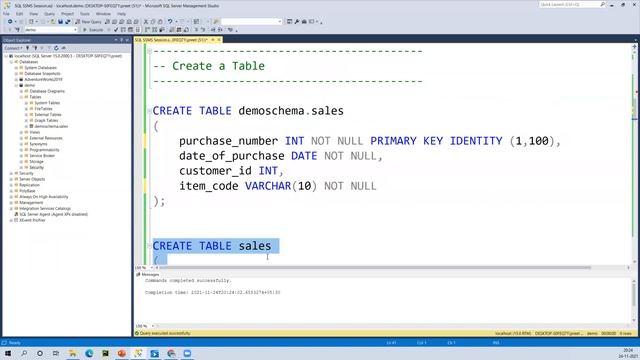
Task: Close the SQL SSMS Session query tab
Action: (x=219, y=40)
